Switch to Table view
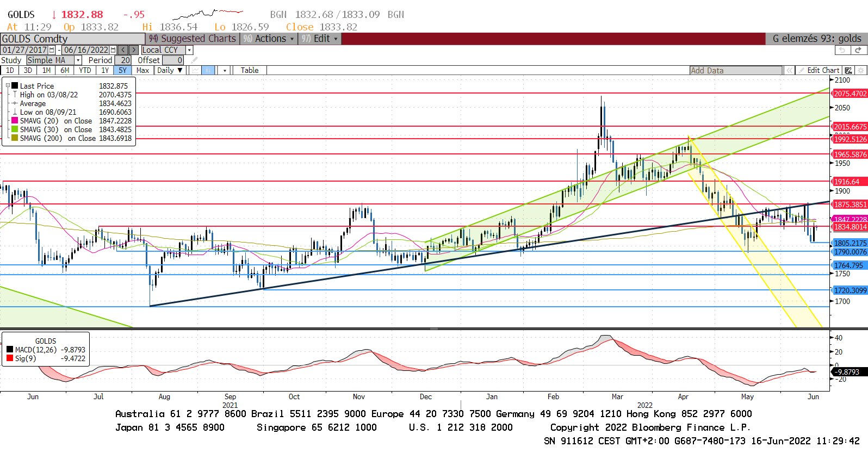868x459 pixels. [250, 70]
